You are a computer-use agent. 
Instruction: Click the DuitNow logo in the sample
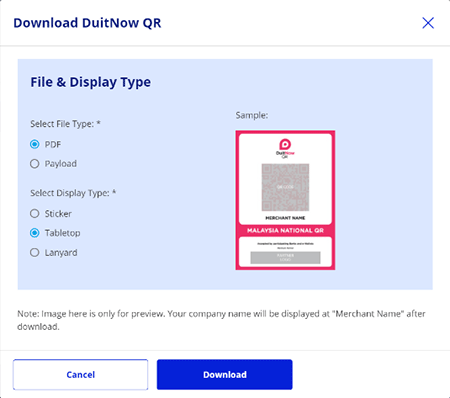tap(285, 148)
